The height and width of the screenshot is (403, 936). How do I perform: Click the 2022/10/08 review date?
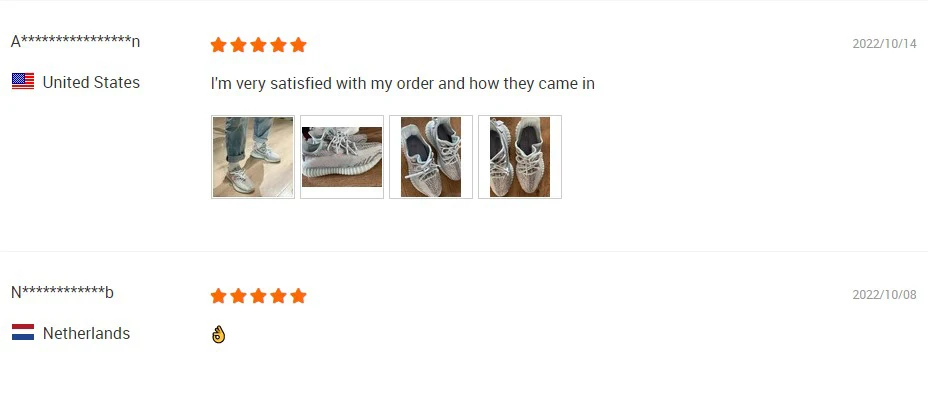[884, 295]
